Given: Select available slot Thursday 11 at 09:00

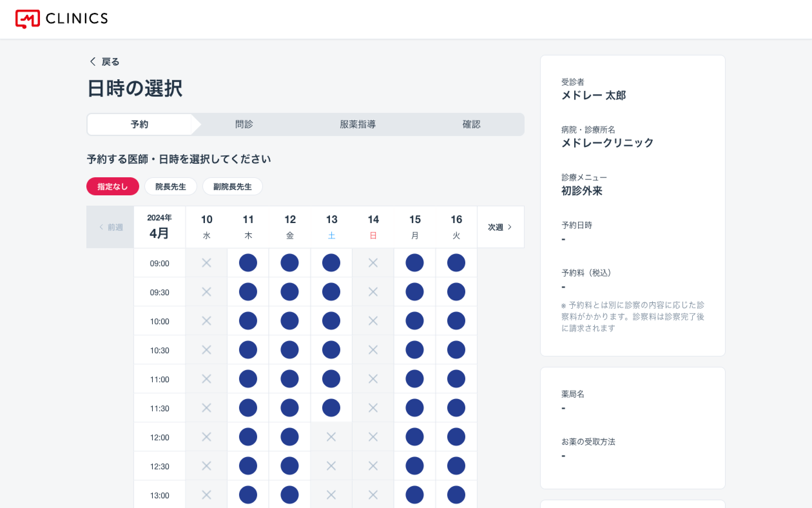Looking at the screenshot, I should (x=248, y=263).
